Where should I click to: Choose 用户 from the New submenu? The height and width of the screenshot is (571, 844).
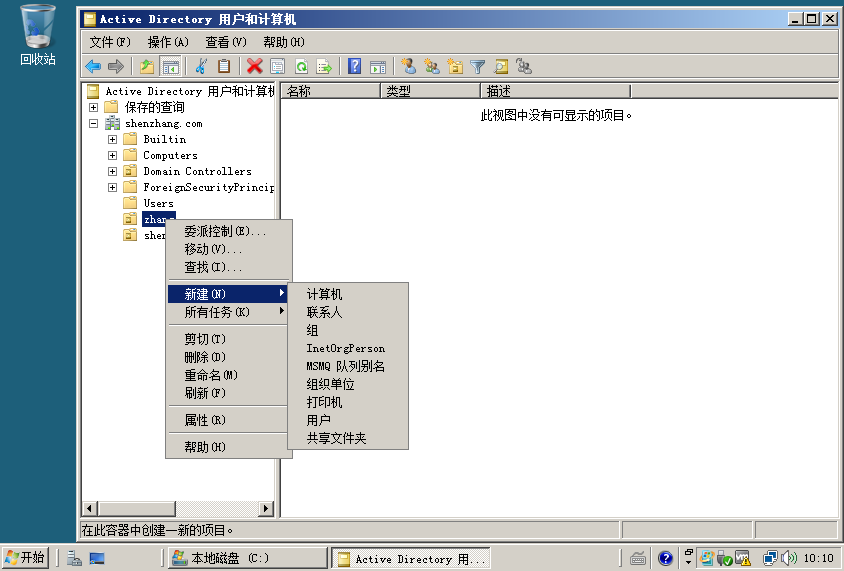coord(319,420)
